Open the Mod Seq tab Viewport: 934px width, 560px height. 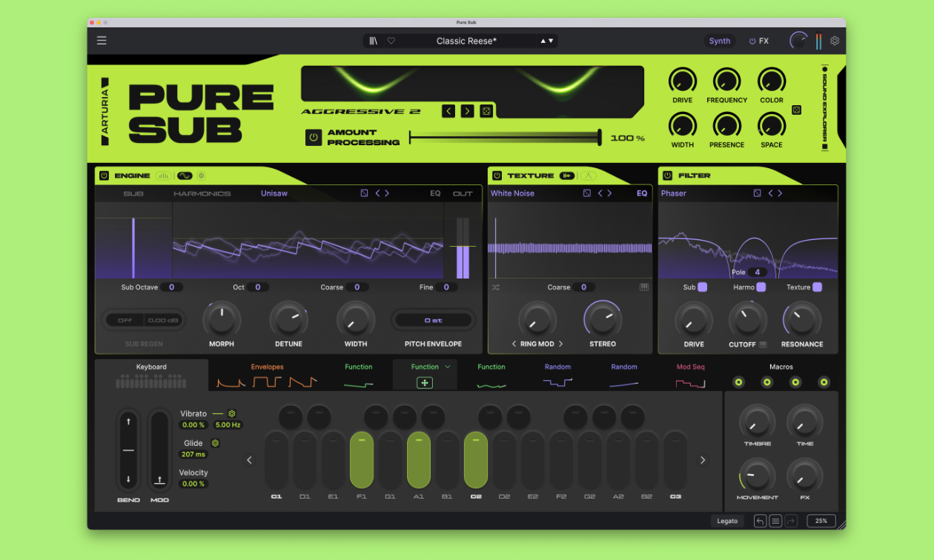click(690, 375)
